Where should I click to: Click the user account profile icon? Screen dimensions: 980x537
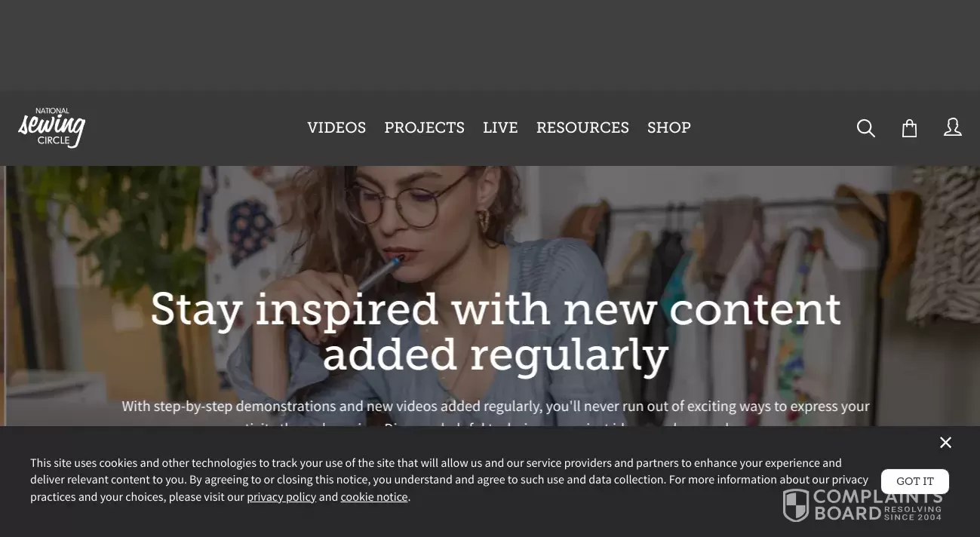point(953,127)
